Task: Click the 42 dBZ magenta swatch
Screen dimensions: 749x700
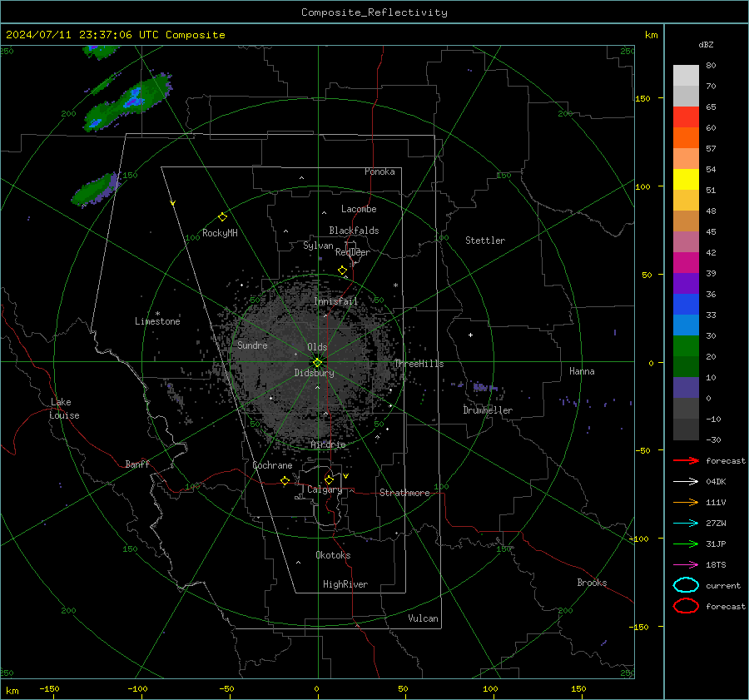Action: click(x=686, y=263)
